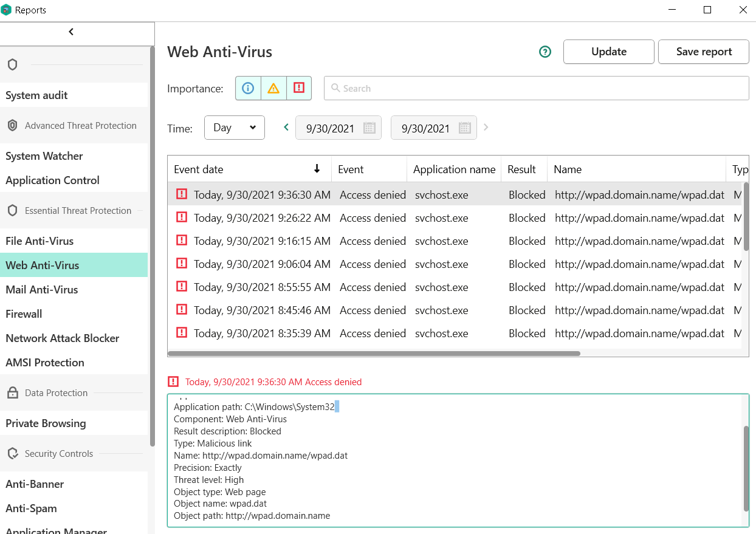This screenshot has width=756, height=534.
Task: Collapse the sidebar with the back chevron
Action: pos(71,32)
